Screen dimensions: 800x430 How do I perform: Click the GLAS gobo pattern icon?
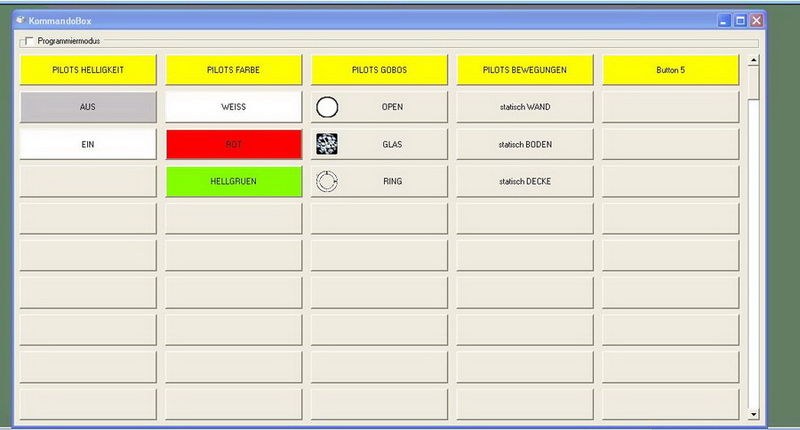coord(327,144)
